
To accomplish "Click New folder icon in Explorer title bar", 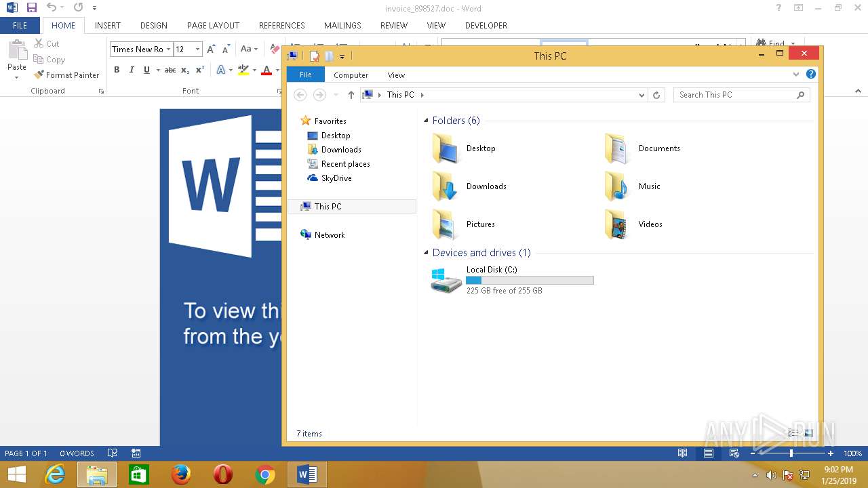I will point(329,56).
